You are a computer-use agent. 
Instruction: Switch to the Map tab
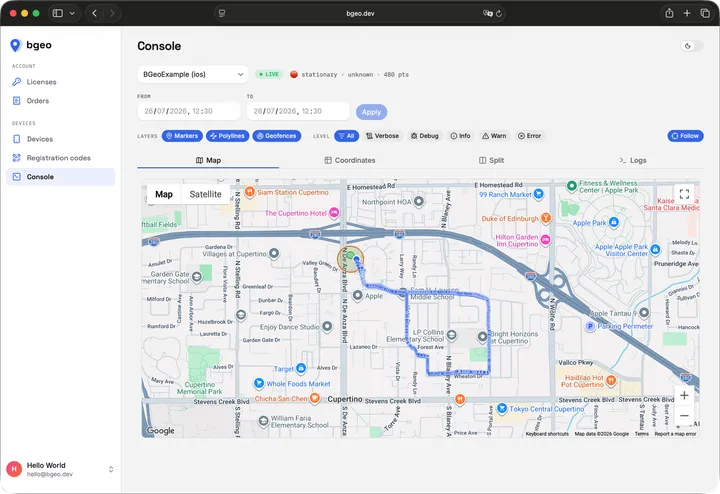pos(208,160)
